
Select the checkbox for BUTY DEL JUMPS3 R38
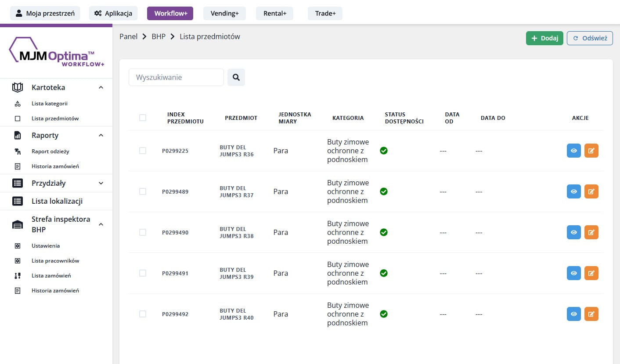(x=143, y=232)
